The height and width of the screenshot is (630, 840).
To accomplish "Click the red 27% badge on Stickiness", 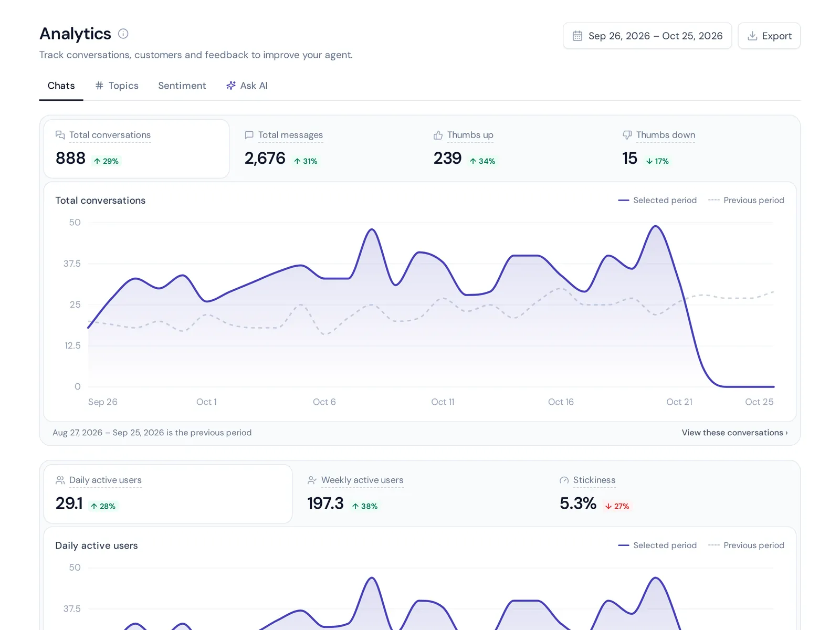I will [617, 506].
